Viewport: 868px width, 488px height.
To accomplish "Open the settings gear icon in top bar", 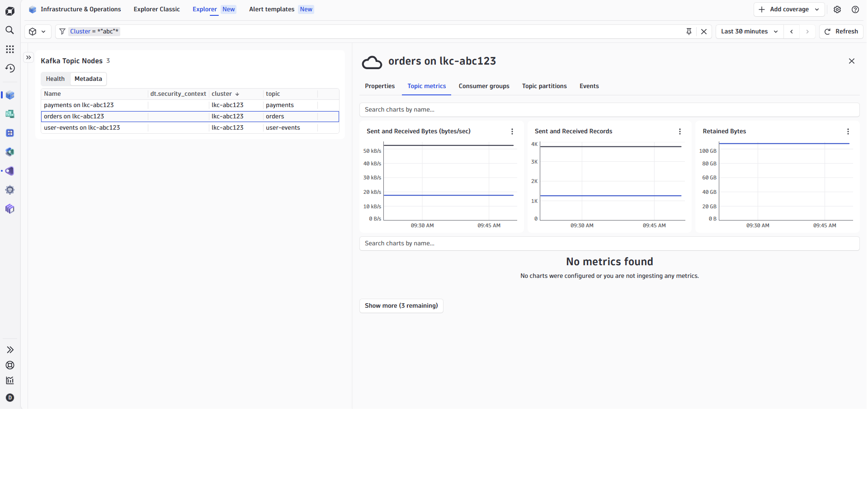I will tap(837, 9).
